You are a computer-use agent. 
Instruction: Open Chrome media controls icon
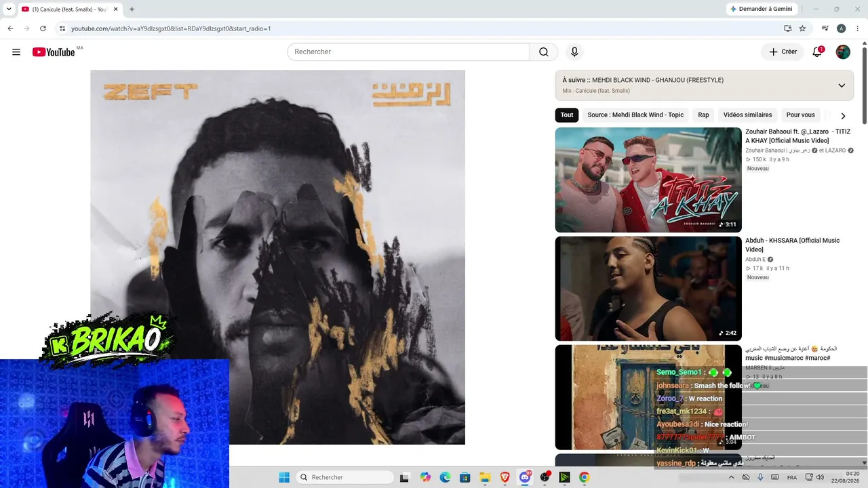(825, 28)
